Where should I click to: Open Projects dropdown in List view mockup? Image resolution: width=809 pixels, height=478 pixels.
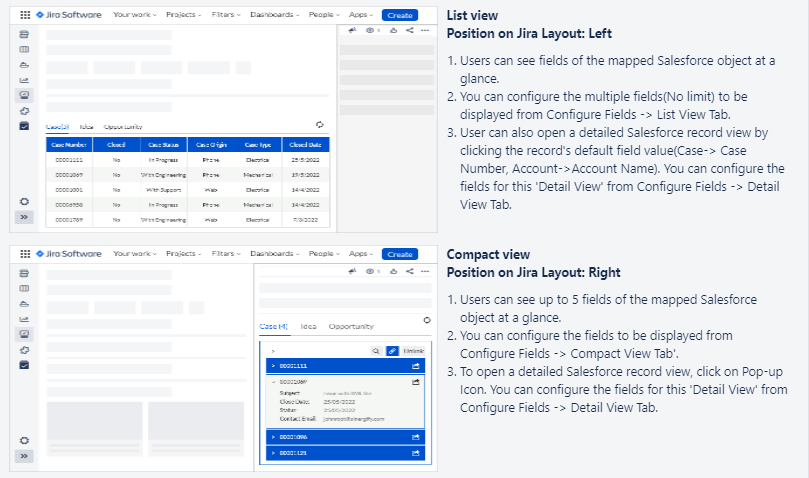click(x=184, y=15)
